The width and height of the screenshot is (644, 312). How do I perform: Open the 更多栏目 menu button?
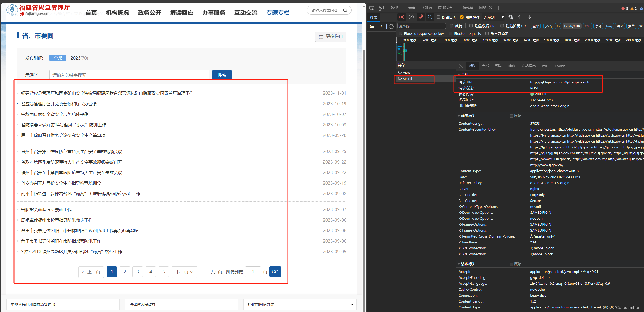click(x=330, y=36)
